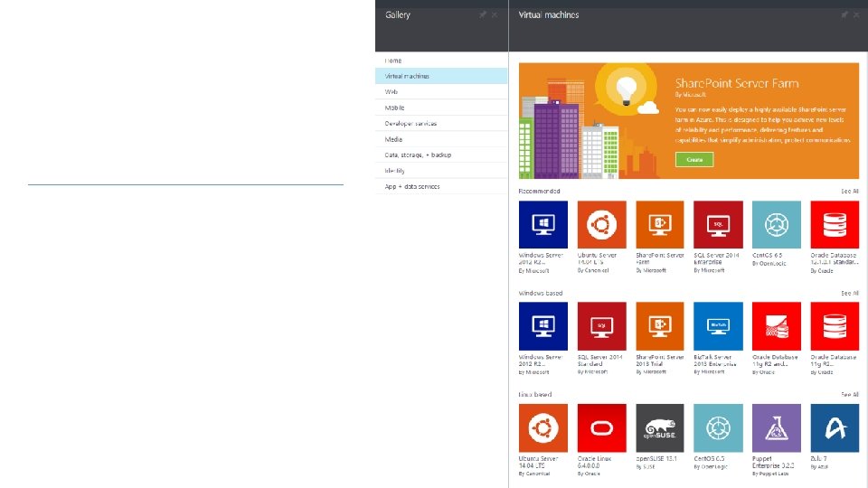Select SQL Server 2014 Standard tile

[x=602, y=326]
